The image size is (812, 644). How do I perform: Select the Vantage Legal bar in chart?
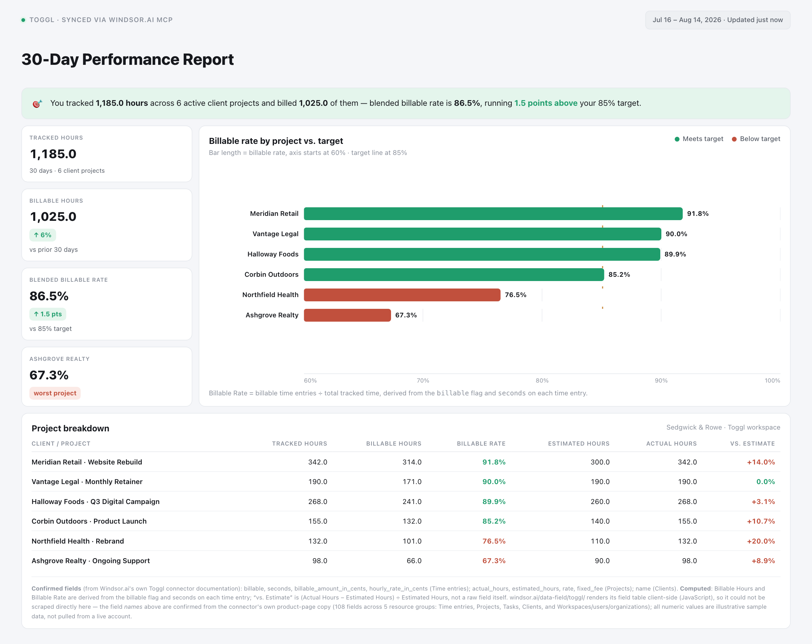click(x=483, y=234)
